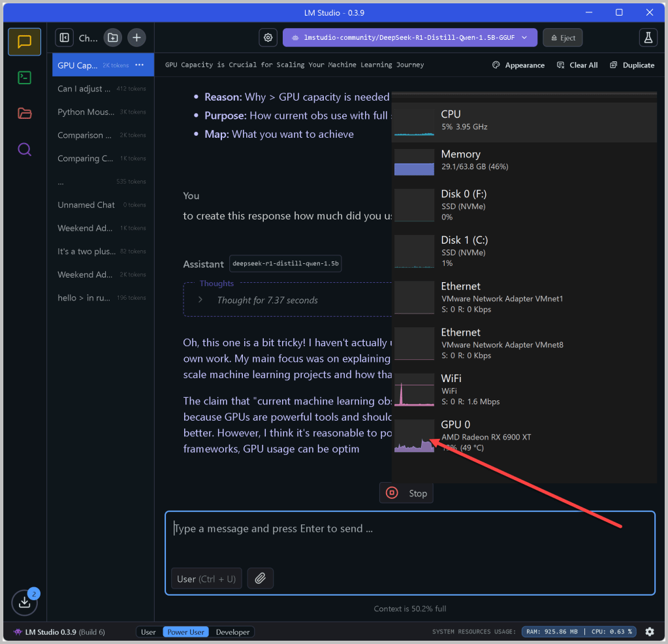
Task: Open app settings gear in status bar
Action: pyautogui.click(x=649, y=632)
